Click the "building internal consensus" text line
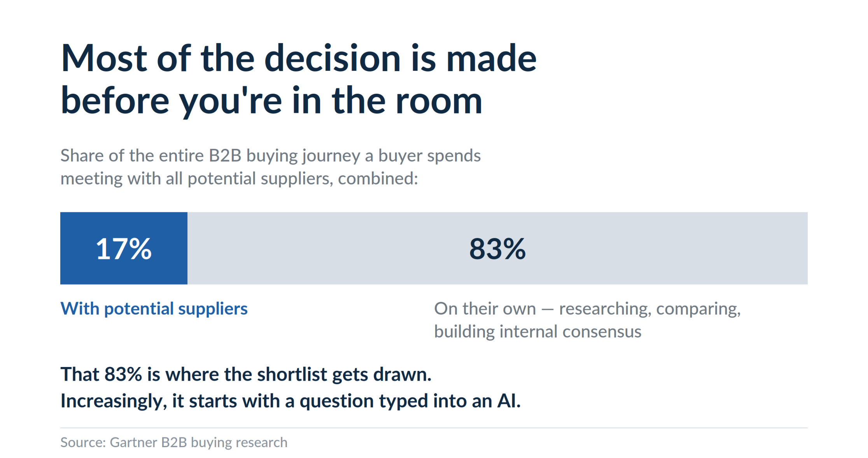Image resolution: width=868 pixels, height=458 pixels. [x=538, y=332]
